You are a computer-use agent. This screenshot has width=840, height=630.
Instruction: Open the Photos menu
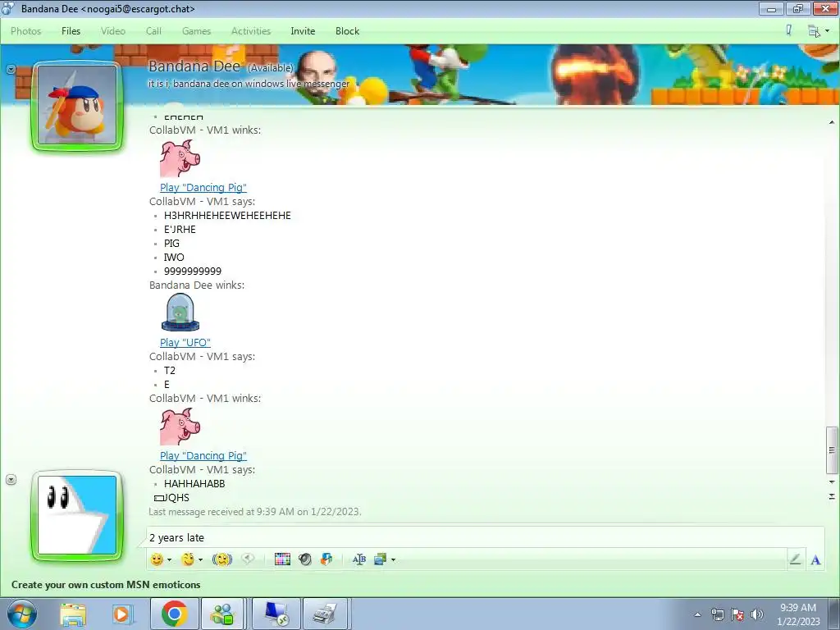25,31
